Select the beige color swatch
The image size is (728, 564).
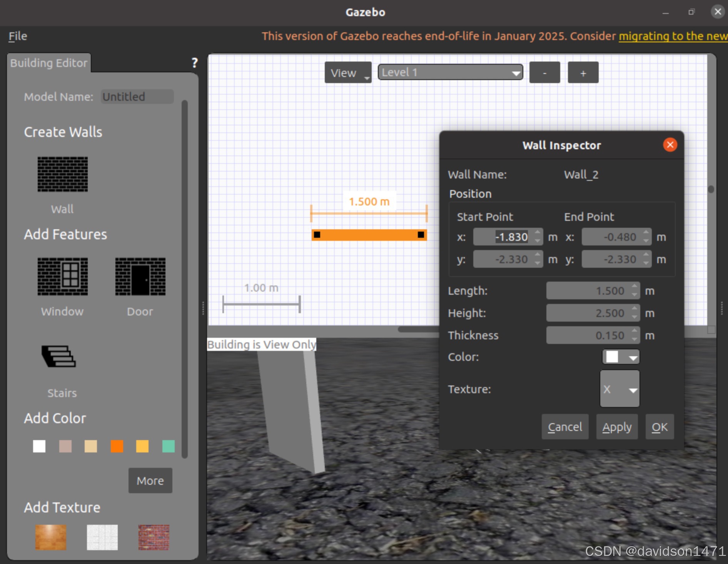91,446
